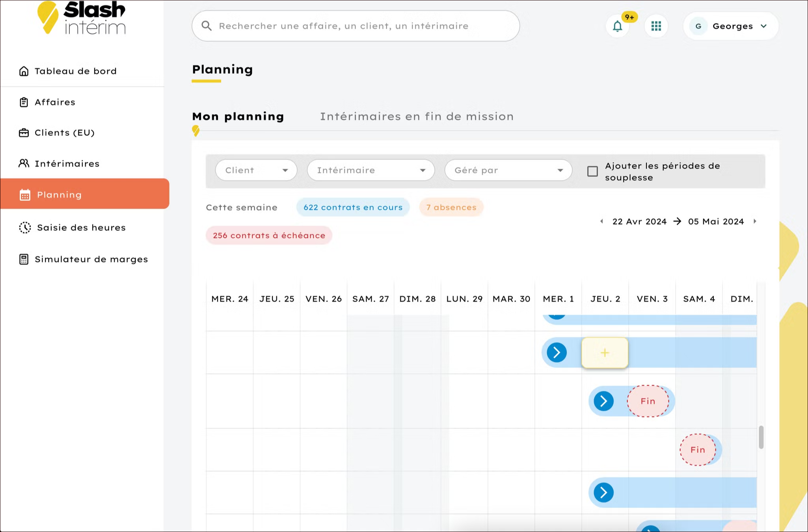Viewport: 808px width, 532px height.
Task: Click the calculator icon beside Simulateur de marges
Action: pos(24,259)
